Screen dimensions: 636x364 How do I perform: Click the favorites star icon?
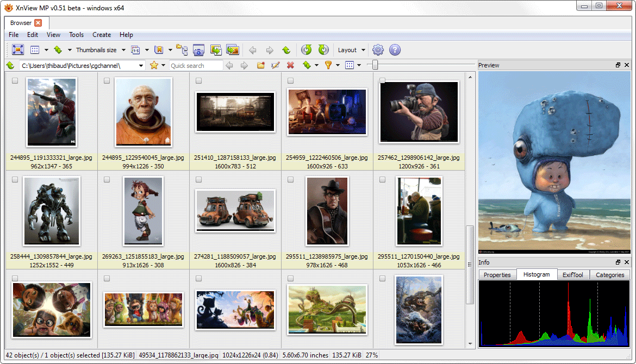click(153, 65)
